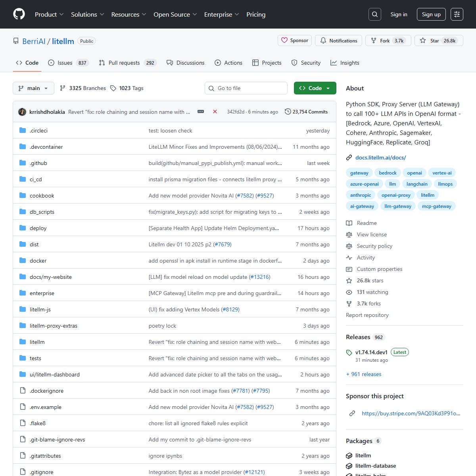
Task: Go to the Pricing page
Action: [256, 14]
